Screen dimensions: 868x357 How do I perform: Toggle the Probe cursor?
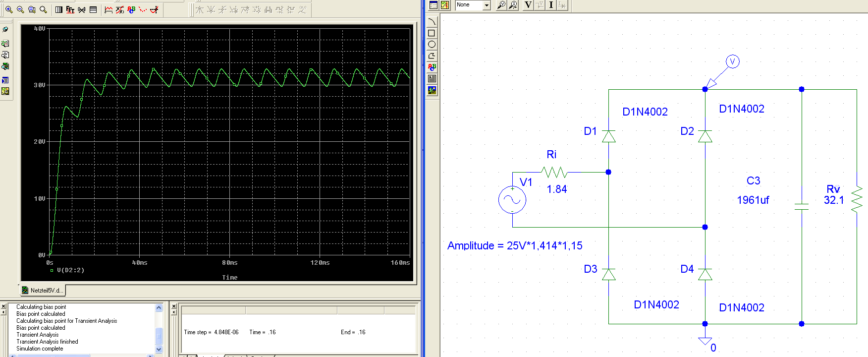tap(154, 9)
